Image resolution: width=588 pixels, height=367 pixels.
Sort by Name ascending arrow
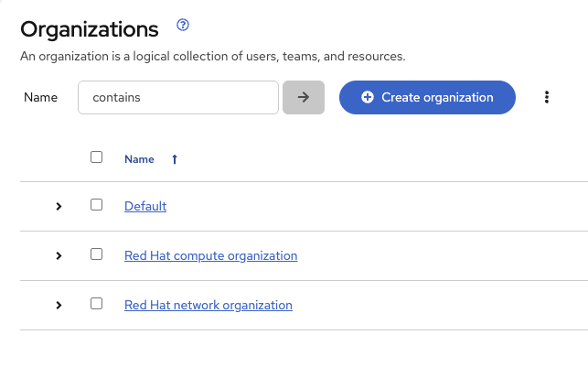(x=175, y=159)
